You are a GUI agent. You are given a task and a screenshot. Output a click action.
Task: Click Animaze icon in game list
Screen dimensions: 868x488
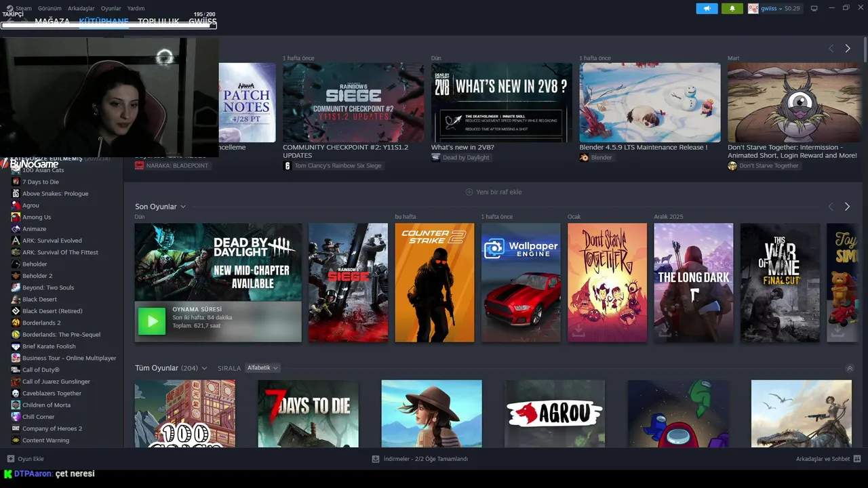[x=16, y=228]
